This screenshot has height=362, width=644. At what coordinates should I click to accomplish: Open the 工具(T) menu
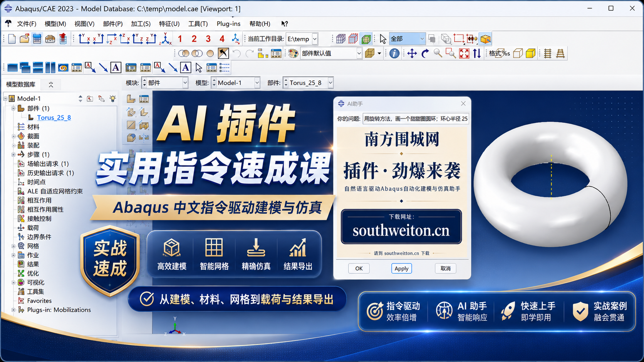[198, 24]
